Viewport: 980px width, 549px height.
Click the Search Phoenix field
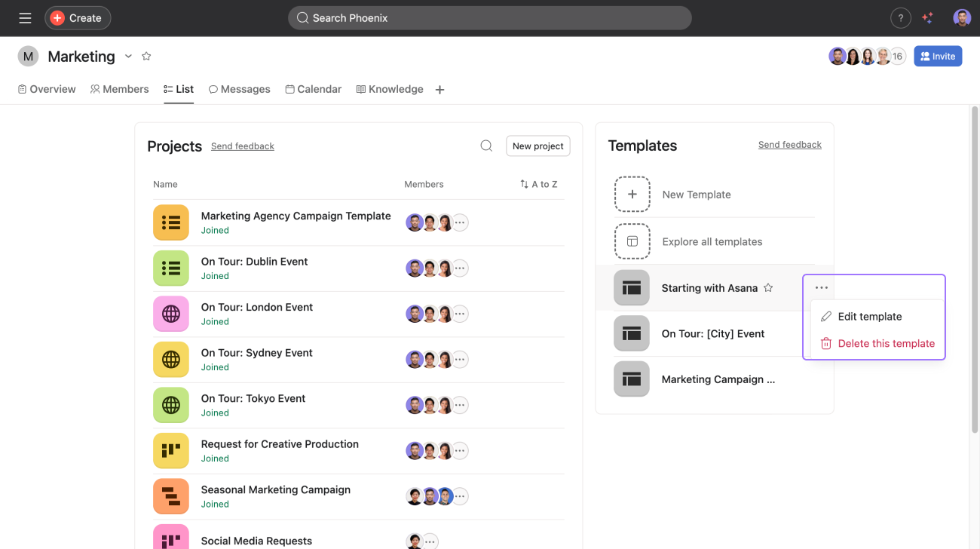point(489,18)
